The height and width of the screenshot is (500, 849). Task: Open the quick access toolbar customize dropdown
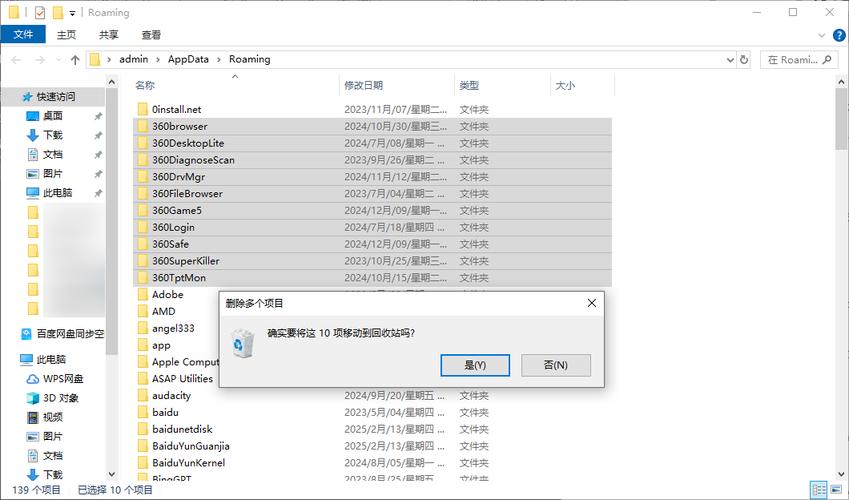(72, 13)
